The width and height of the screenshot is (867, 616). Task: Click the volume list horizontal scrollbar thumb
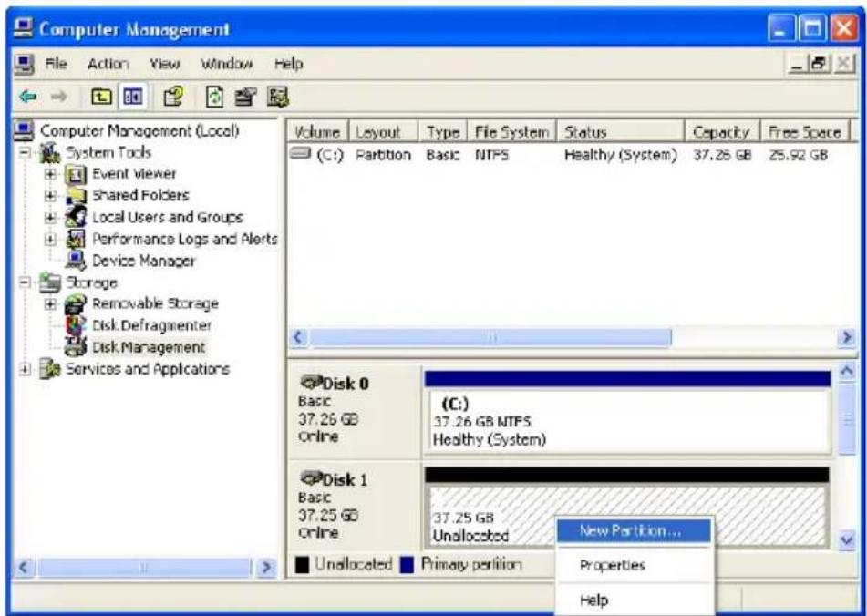coord(490,337)
